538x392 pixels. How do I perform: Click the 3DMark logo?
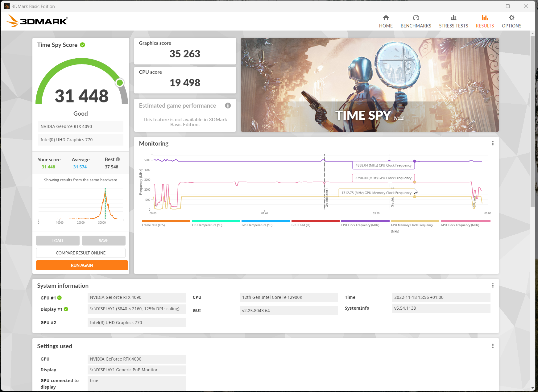tap(37, 21)
